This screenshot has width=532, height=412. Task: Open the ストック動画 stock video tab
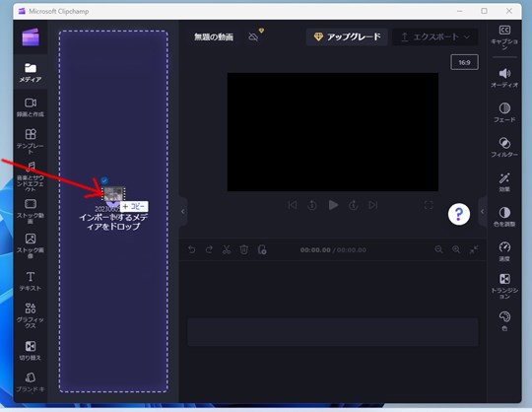click(x=31, y=211)
